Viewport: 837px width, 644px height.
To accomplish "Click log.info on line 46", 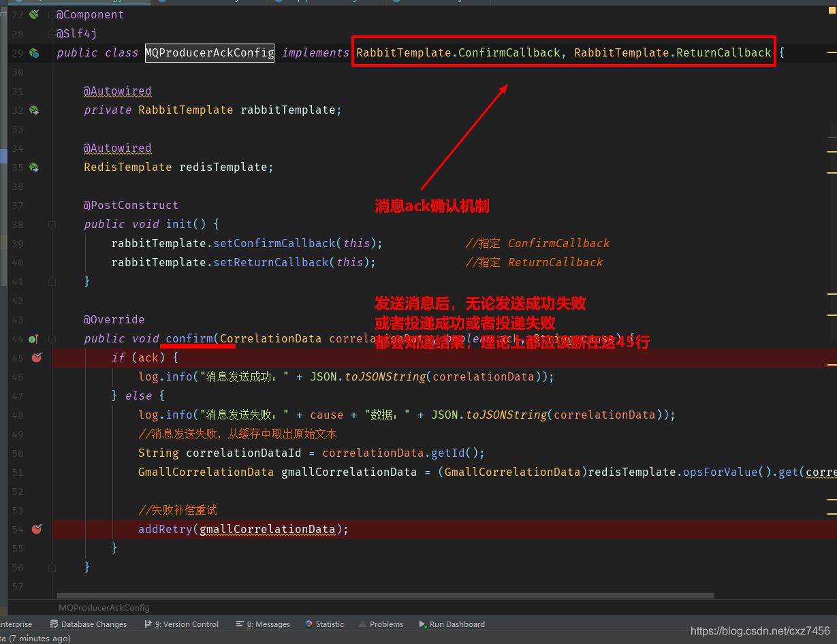I will pos(165,376).
